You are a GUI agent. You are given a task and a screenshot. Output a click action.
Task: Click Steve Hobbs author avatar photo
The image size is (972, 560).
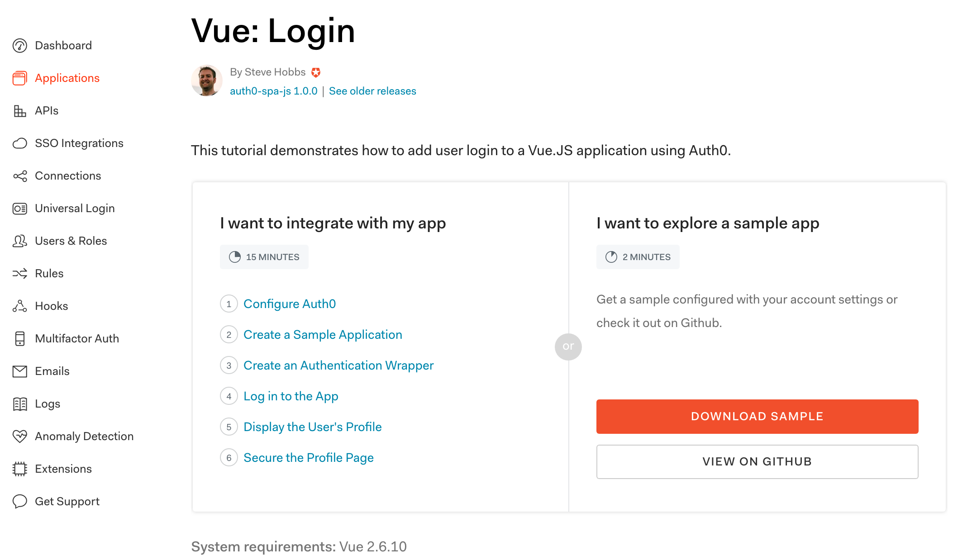point(207,81)
